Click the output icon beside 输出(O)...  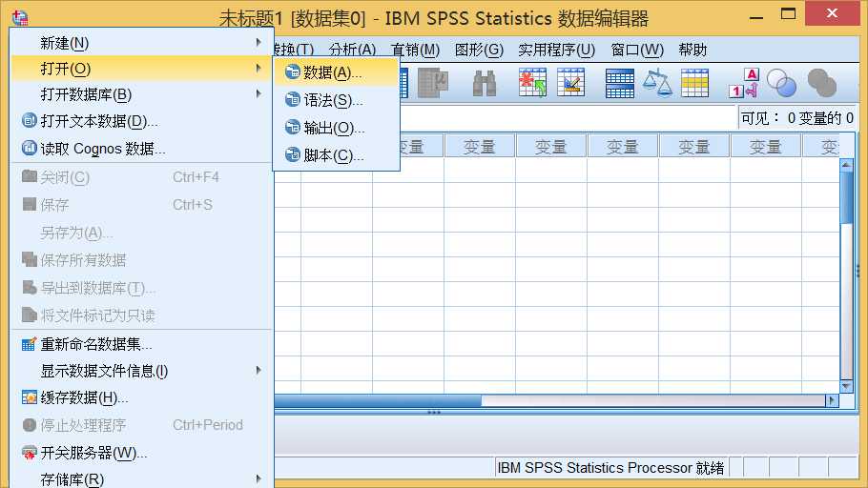(x=292, y=128)
